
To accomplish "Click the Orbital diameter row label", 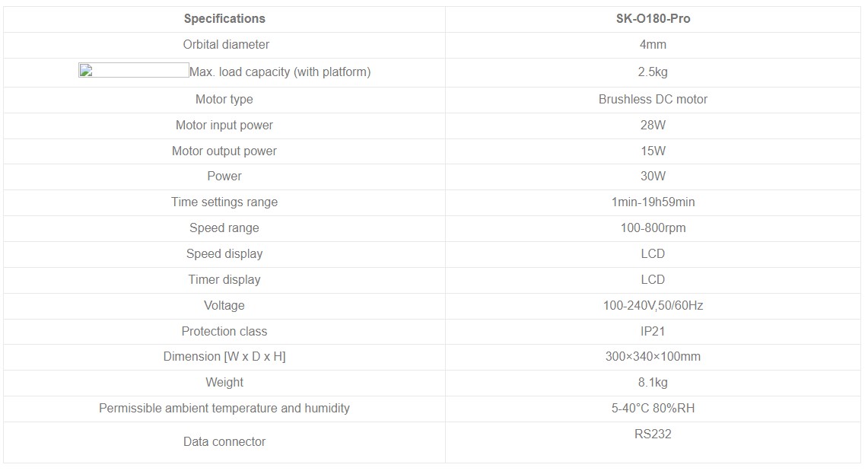I will 226,45.
